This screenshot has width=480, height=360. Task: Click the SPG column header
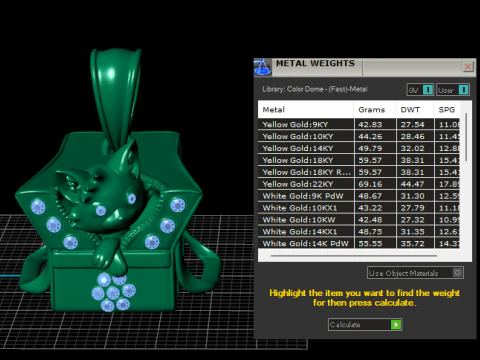pyautogui.click(x=447, y=110)
